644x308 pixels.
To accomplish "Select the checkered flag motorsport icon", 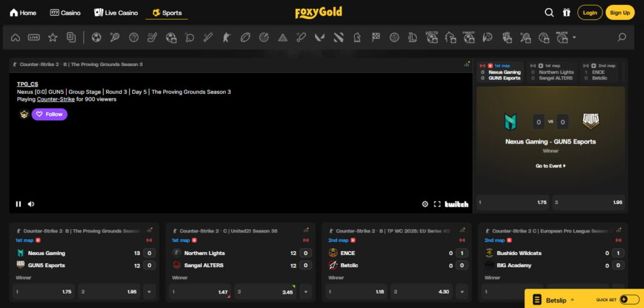I will tap(376, 37).
